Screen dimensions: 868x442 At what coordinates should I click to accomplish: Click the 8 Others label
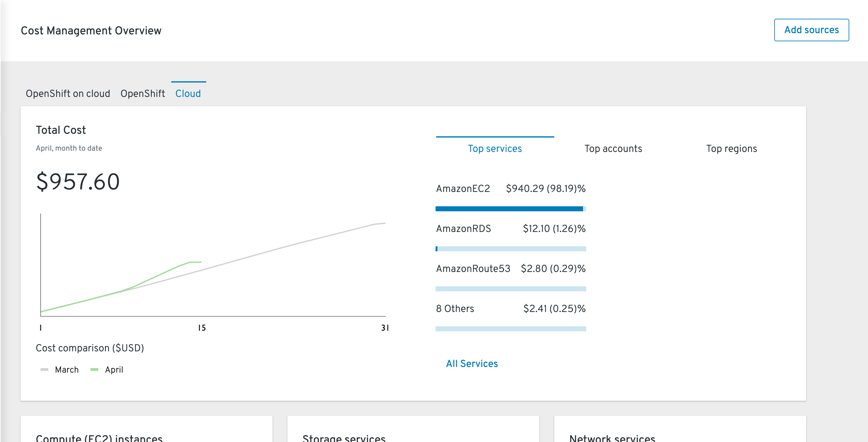455,309
